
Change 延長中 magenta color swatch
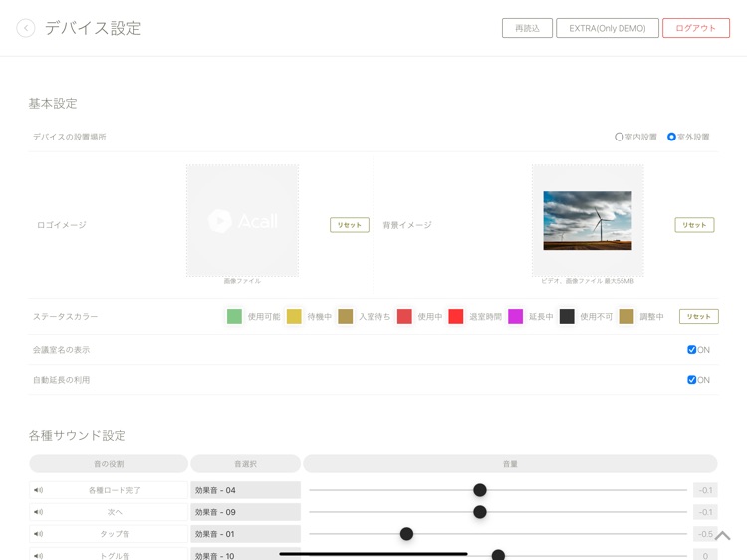coord(516,317)
